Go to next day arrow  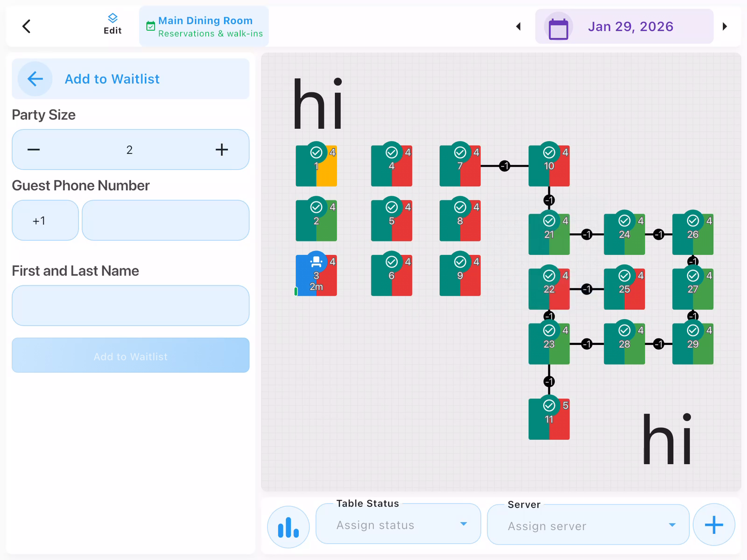pyautogui.click(x=725, y=27)
